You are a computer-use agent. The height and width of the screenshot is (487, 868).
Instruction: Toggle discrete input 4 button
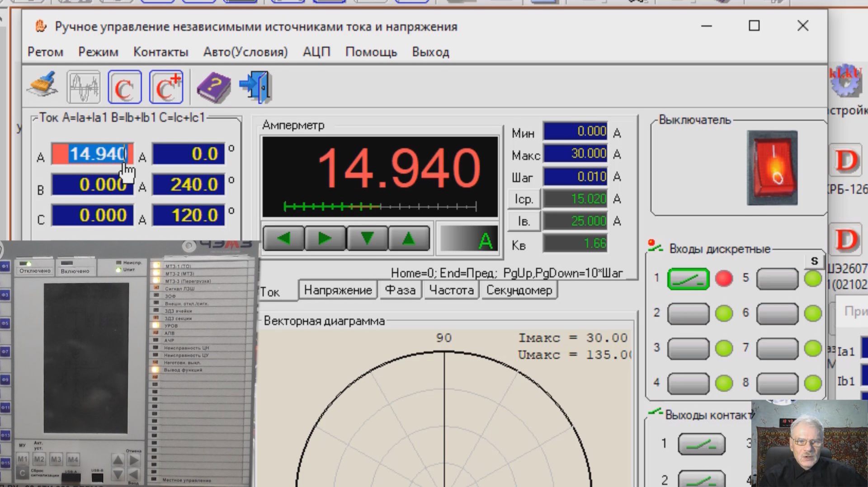click(x=688, y=384)
